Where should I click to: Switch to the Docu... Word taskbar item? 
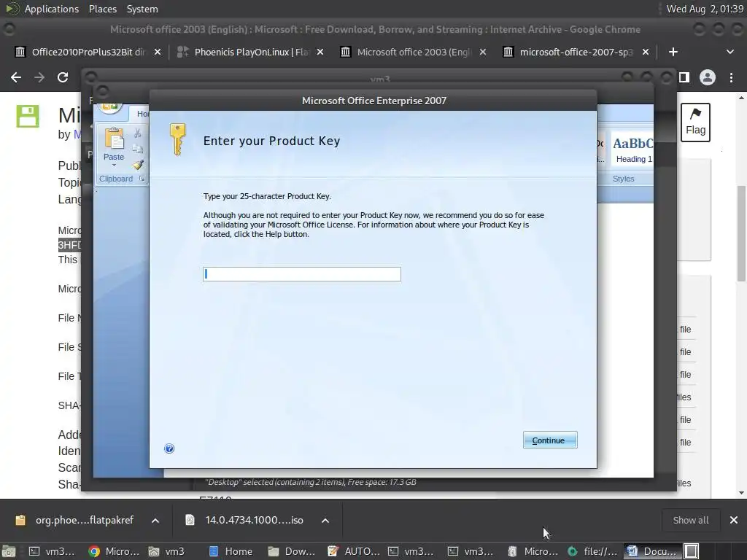pos(651,551)
